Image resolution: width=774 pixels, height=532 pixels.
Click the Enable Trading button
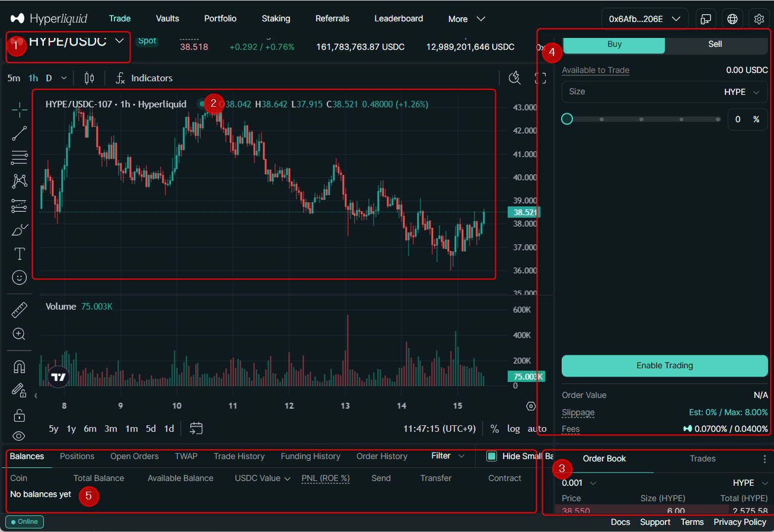[x=664, y=365]
